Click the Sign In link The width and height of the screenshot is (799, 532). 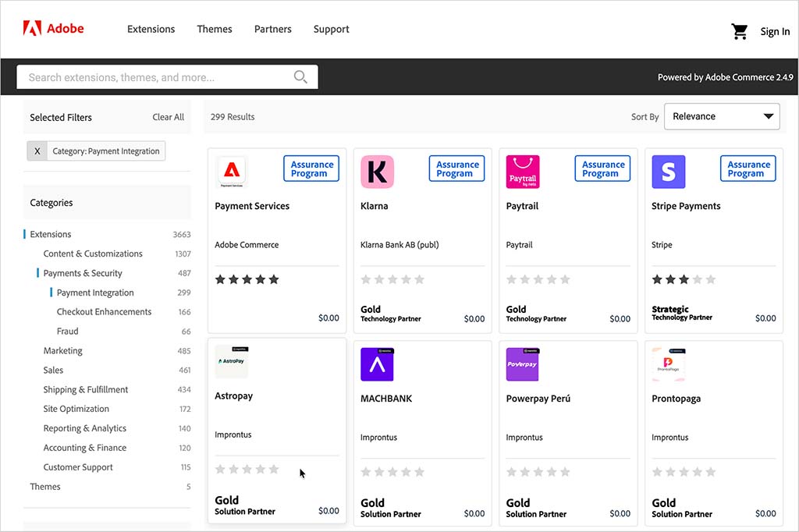(x=775, y=32)
